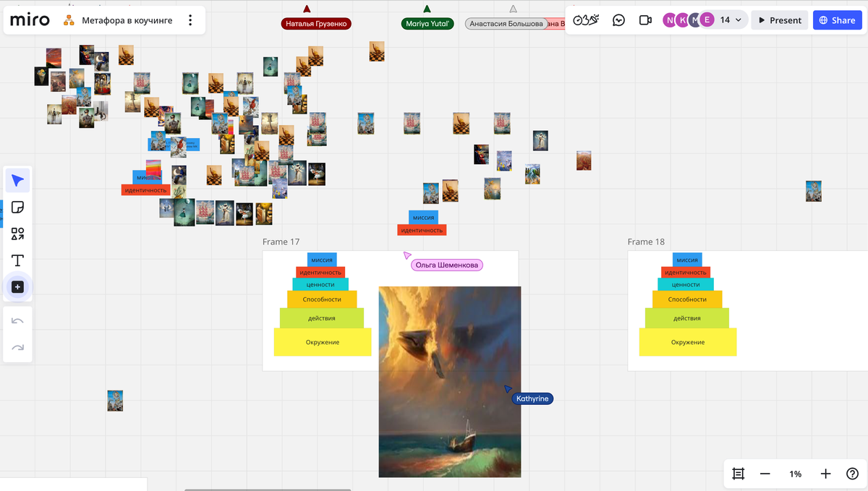Zoom out with the minus button
This screenshot has height=491, width=868.
[765, 474]
